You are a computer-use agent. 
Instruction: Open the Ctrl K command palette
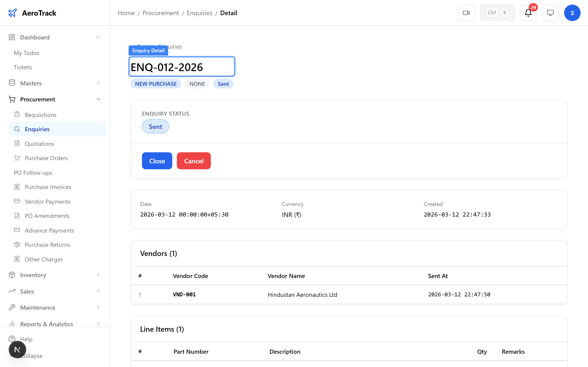pos(497,13)
